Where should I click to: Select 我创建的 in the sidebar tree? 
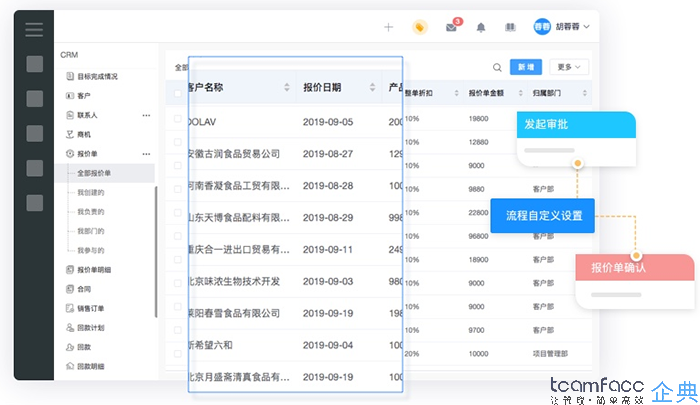tap(91, 192)
